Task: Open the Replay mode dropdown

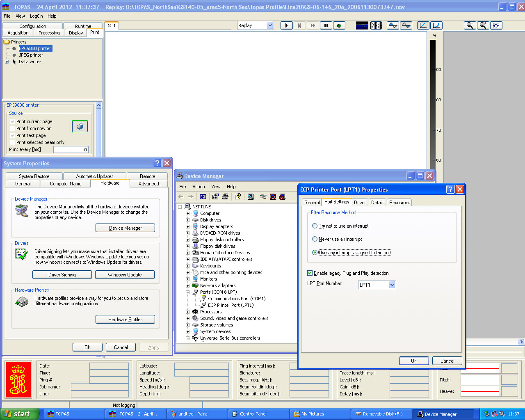Action: (x=270, y=25)
